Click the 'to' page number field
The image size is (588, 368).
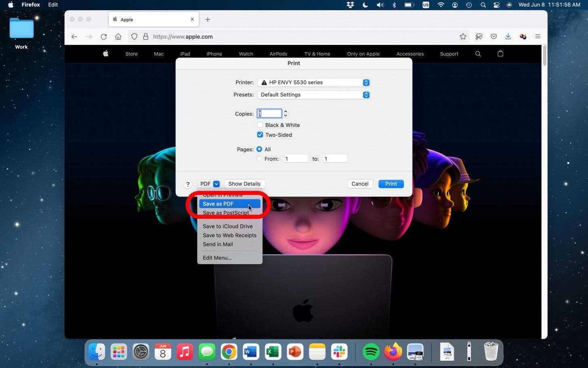[335, 159]
